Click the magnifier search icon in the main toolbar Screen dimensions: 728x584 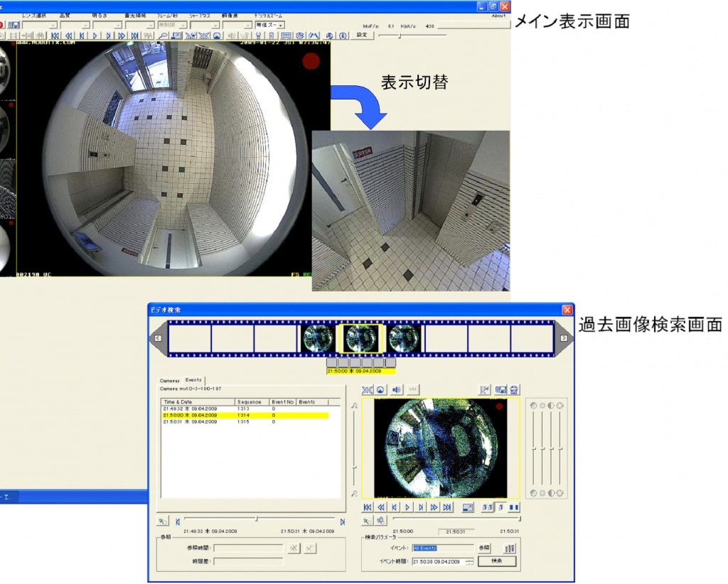pyautogui.click(x=164, y=34)
